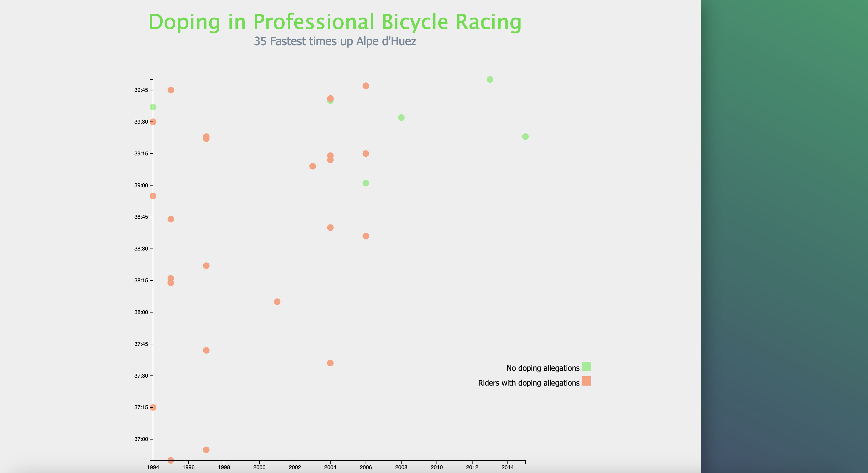Click the green legend swatch for No doping allegations
Screen dimensions: 868x473
[586, 366]
